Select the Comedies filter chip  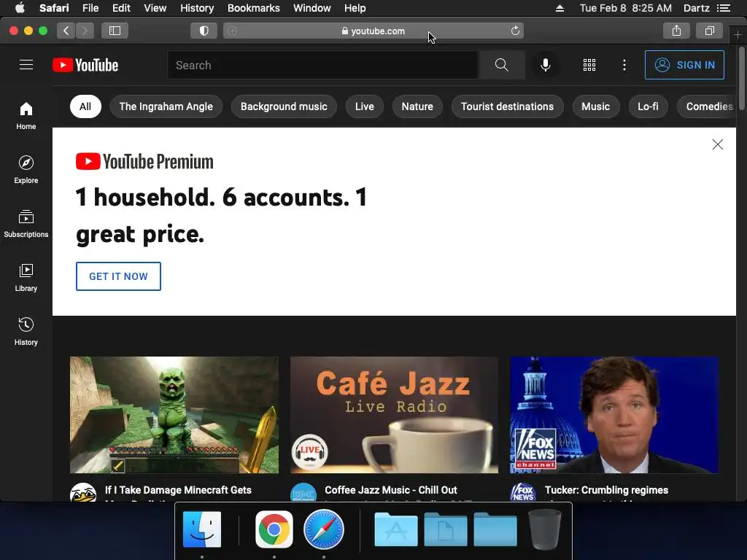706,106
